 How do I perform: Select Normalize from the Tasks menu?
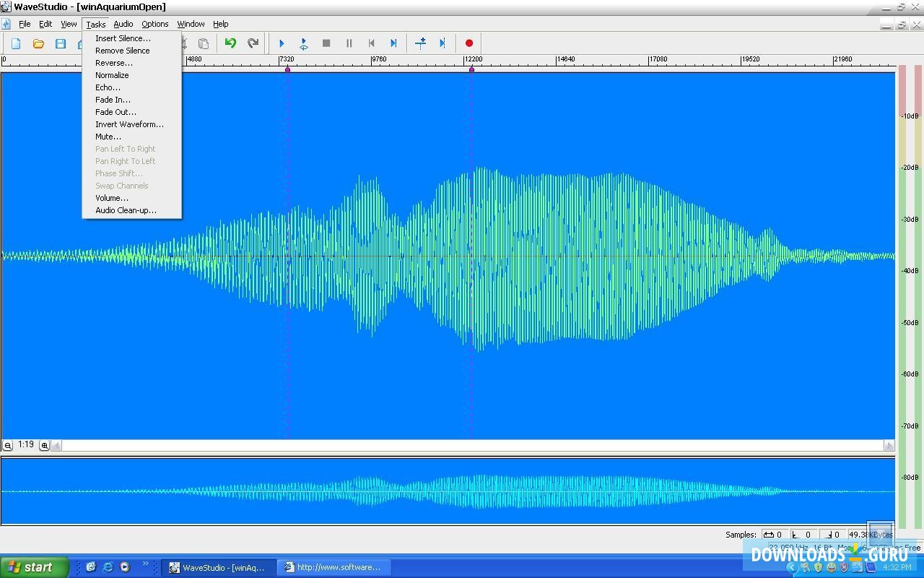pyautogui.click(x=112, y=75)
